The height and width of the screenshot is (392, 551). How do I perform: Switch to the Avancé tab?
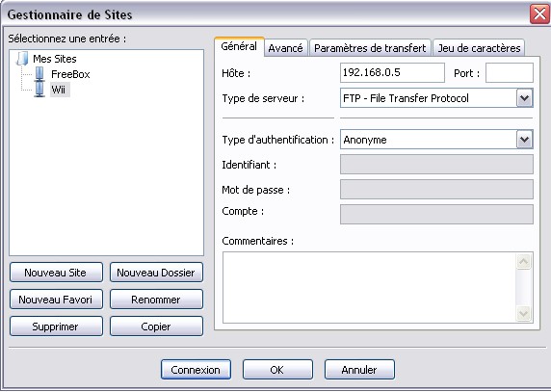click(x=286, y=48)
